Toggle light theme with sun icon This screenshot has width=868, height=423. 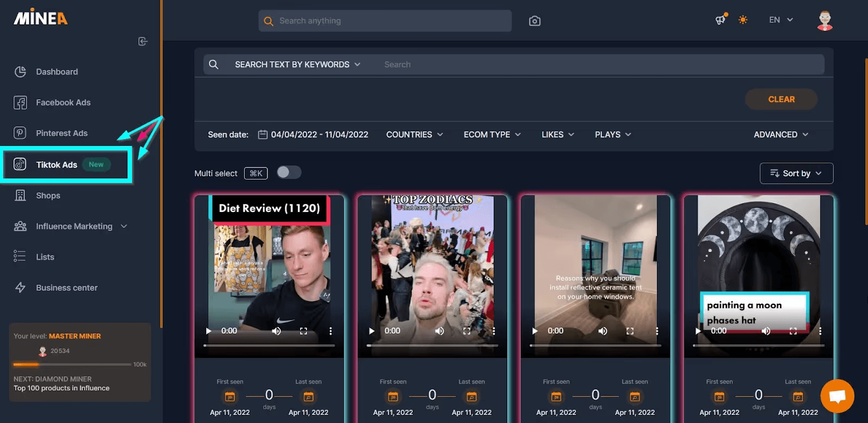[x=743, y=20]
